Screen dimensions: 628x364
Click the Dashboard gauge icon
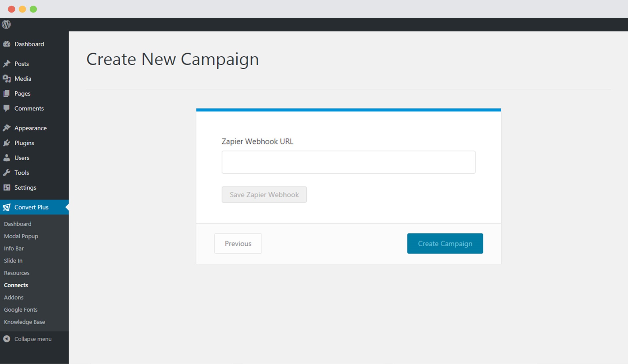[7, 44]
